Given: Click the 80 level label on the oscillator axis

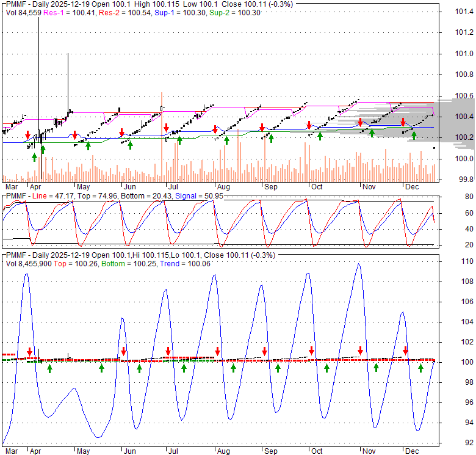Looking at the screenshot, I should (452, 197).
